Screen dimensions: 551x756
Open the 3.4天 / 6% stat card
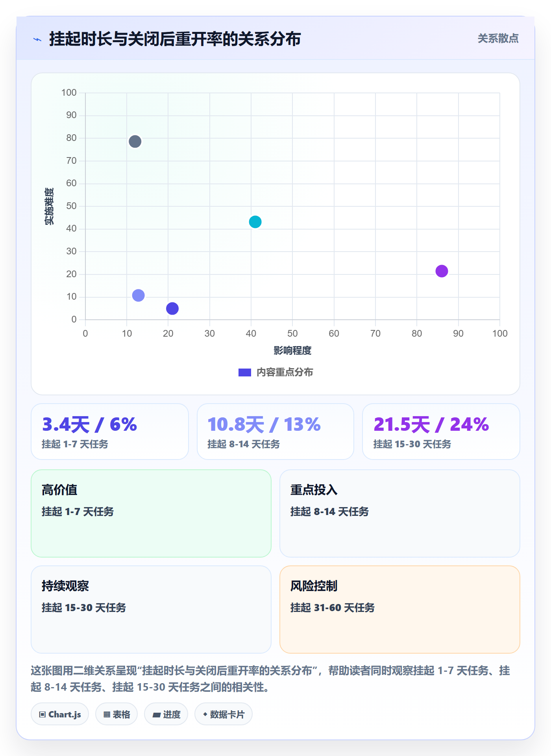tap(110, 432)
